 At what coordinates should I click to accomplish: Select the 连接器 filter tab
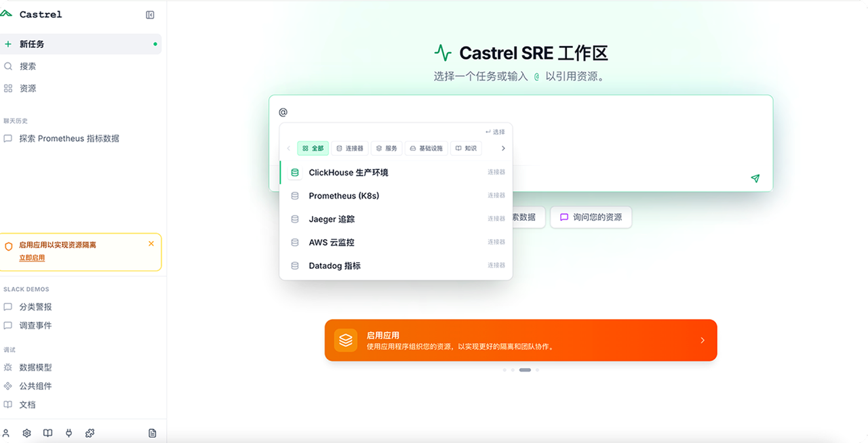(350, 148)
